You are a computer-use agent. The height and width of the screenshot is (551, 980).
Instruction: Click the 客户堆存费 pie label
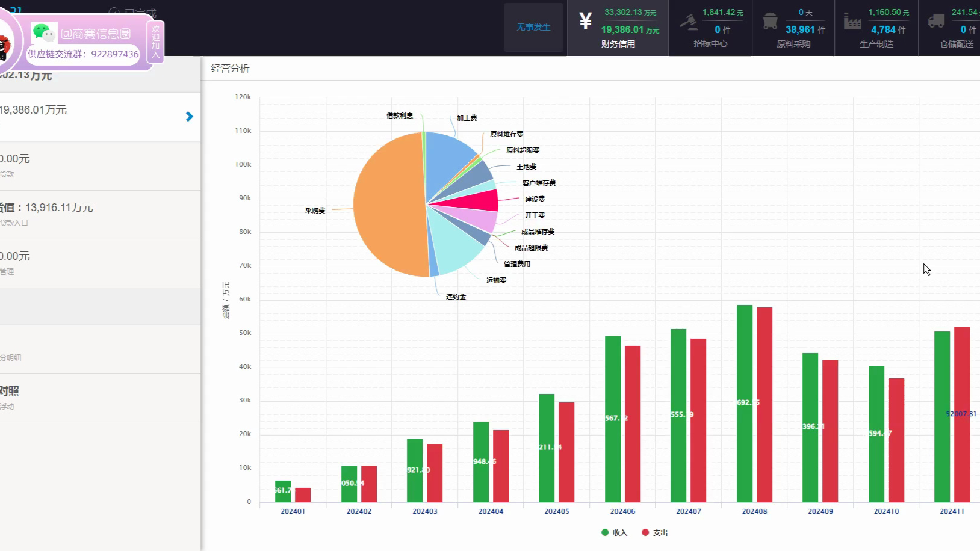(539, 183)
